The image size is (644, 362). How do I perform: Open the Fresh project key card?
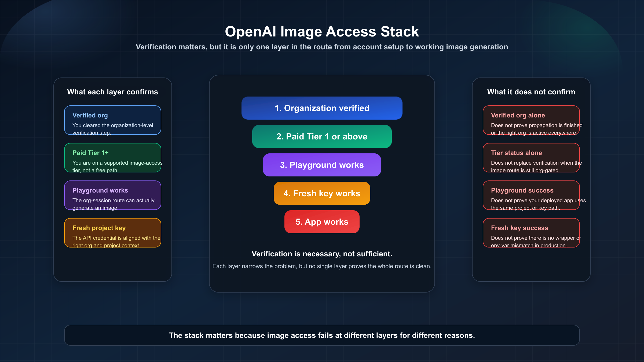tap(112, 233)
